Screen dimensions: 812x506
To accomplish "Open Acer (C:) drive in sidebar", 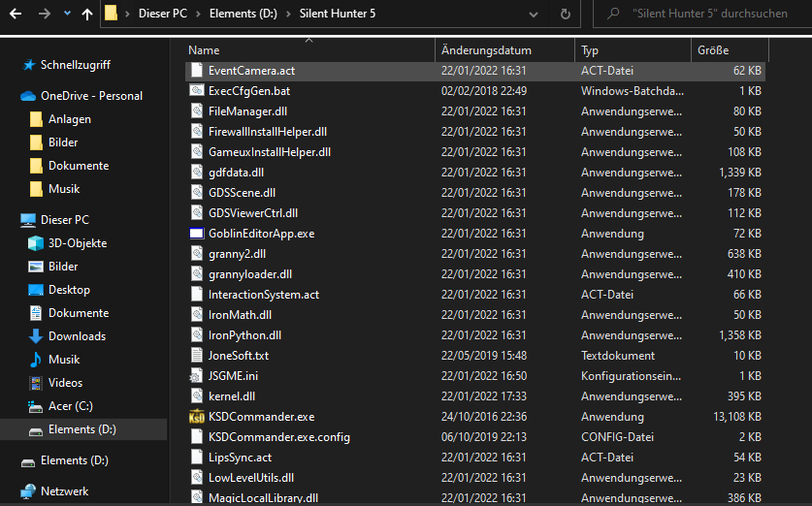I will click(71, 406).
